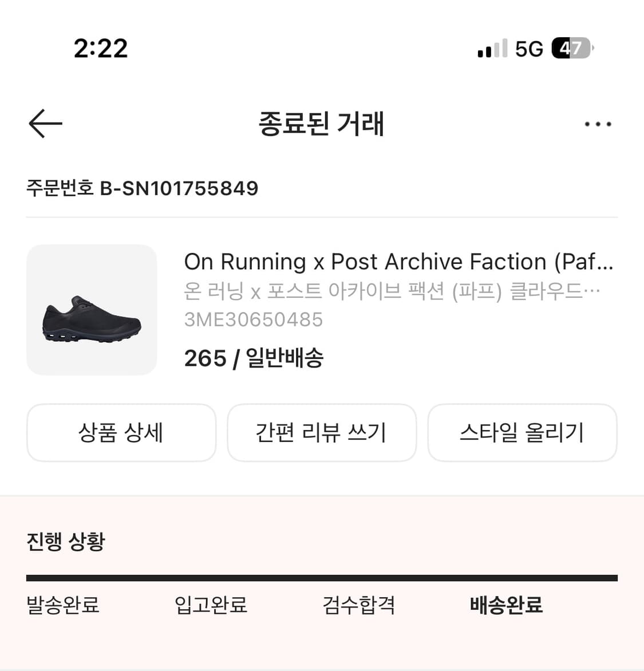Tap the black shoe product thumbnail
Viewport: 644px width, 671px height.
(92, 310)
